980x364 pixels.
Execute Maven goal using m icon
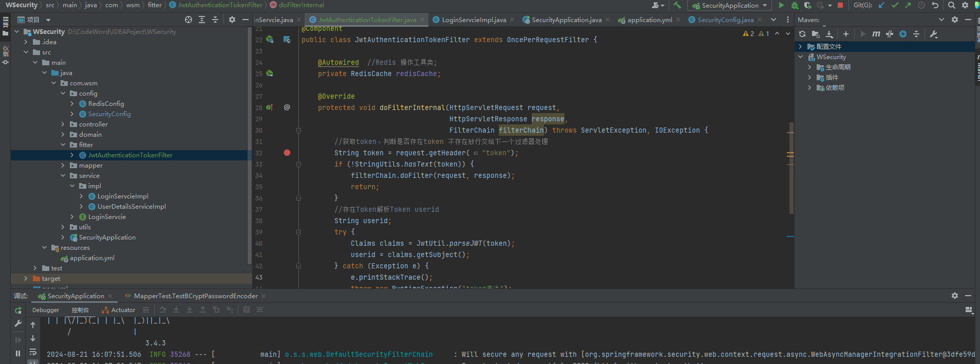(x=876, y=34)
